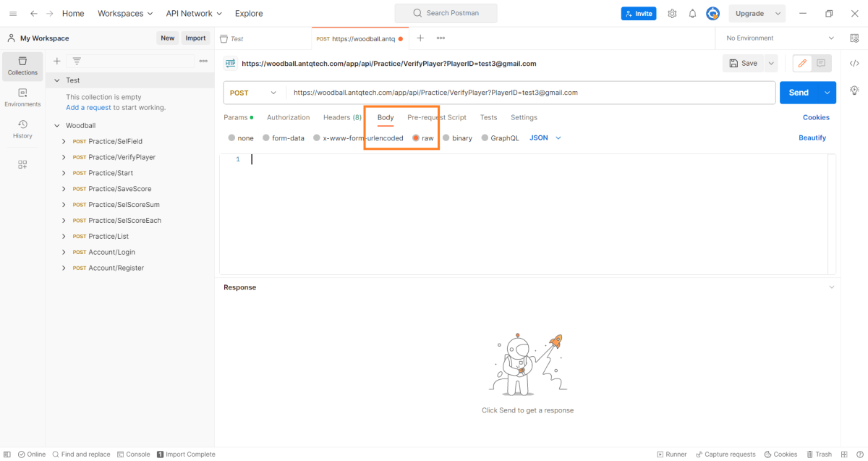868x461 pixels.
Task: Open the comments icon
Action: click(821, 64)
